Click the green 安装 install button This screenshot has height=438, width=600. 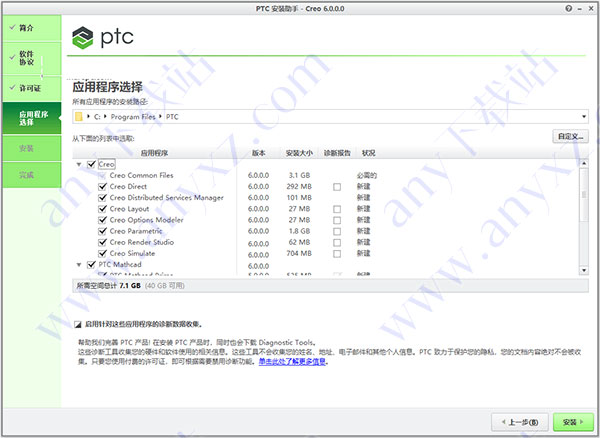(x=573, y=422)
